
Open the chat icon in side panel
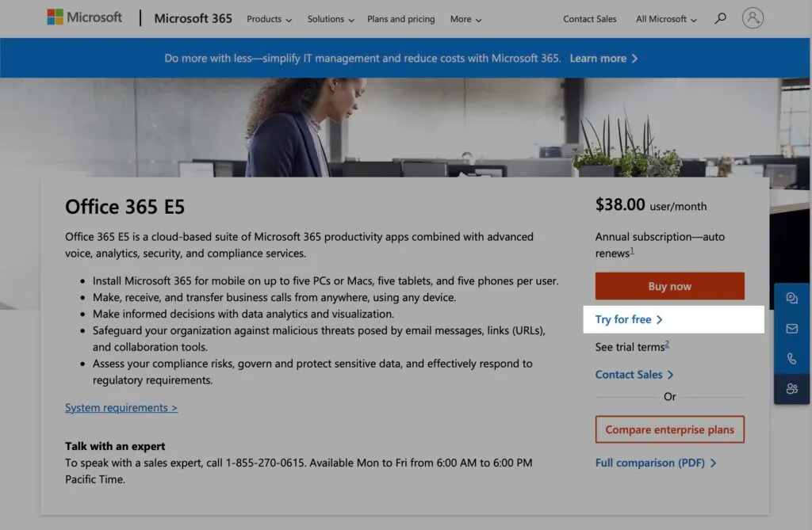792,298
